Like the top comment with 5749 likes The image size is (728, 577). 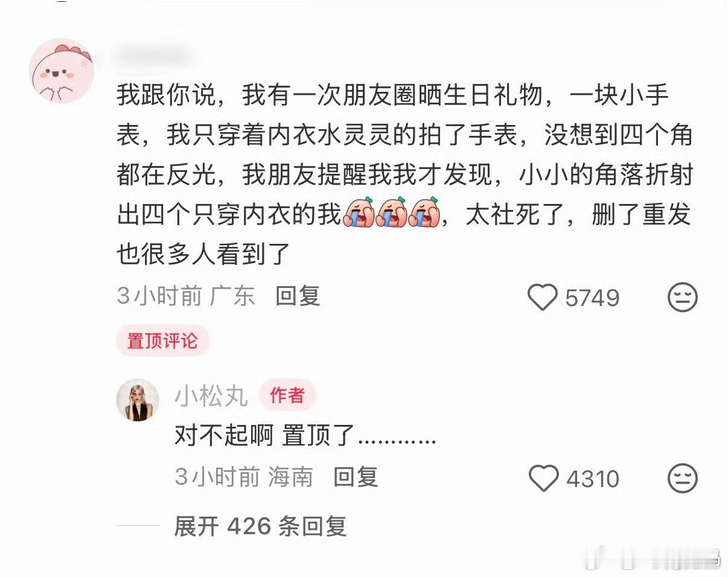(x=543, y=298)
